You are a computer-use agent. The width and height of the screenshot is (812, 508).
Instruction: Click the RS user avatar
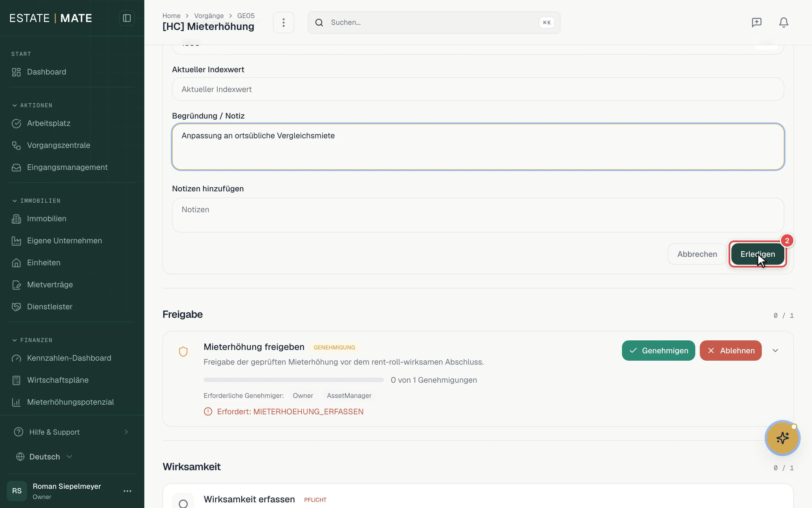(17, 491)
